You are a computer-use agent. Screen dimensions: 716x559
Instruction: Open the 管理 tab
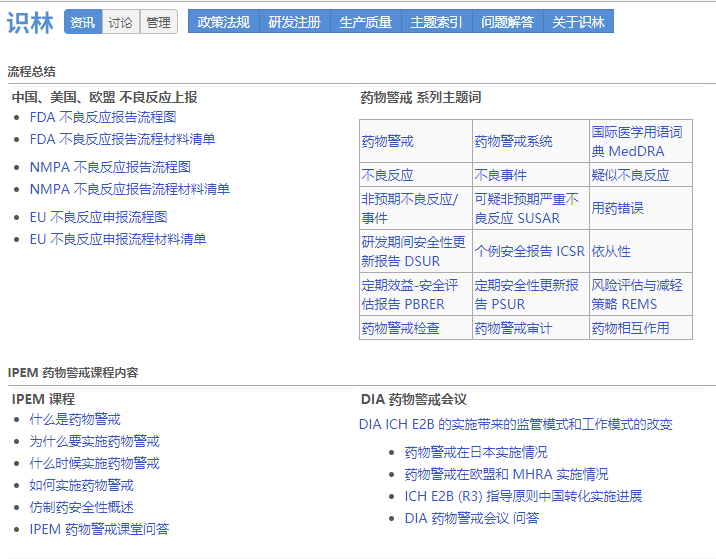(x=158, y=22)
